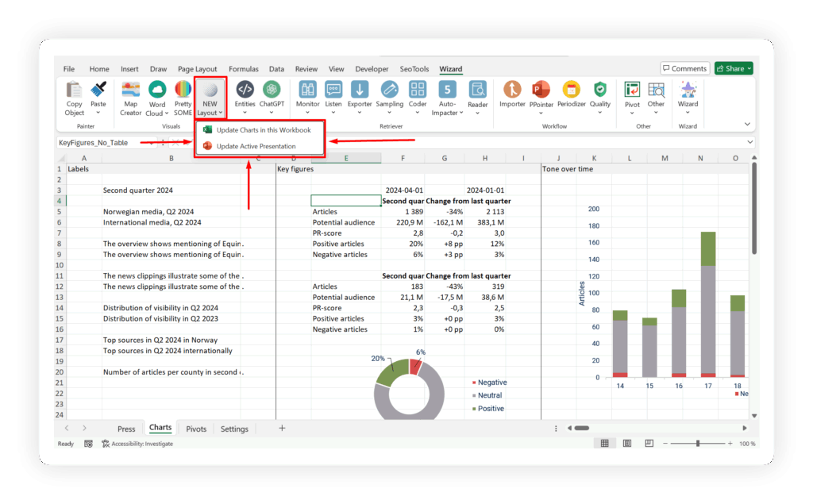Expand the NEW Layout dropdown
Screen dimensions: 813x504
(210, 113)
